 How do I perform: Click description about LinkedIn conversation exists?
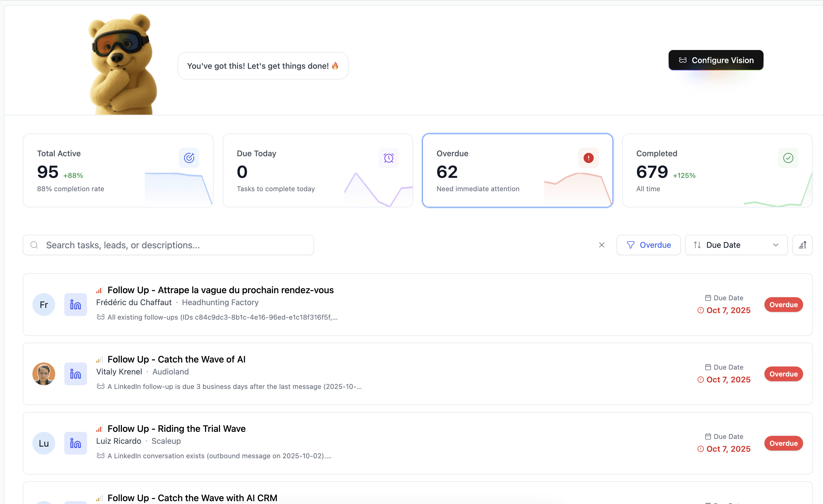point(220,456)
